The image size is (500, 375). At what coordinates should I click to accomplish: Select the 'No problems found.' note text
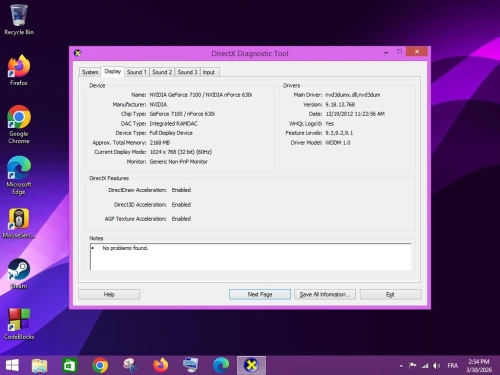tap(125, 248)
